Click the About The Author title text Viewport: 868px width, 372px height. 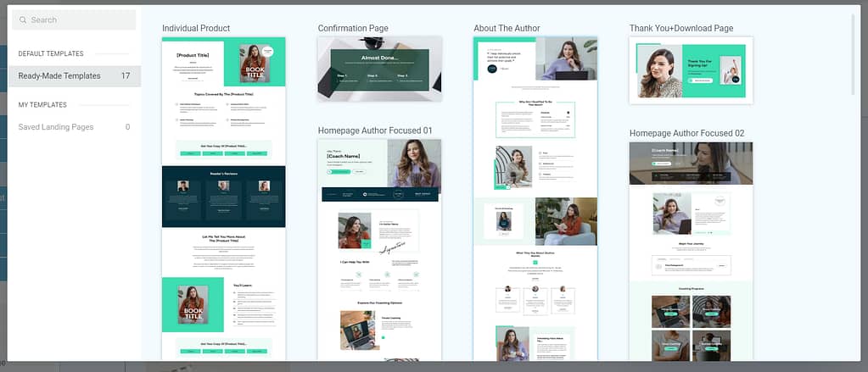coord(507,28)
